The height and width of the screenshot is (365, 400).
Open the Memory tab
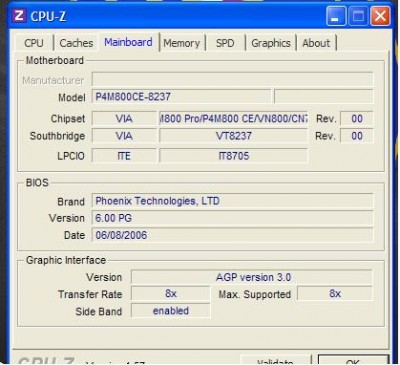(x=182, y=43)
